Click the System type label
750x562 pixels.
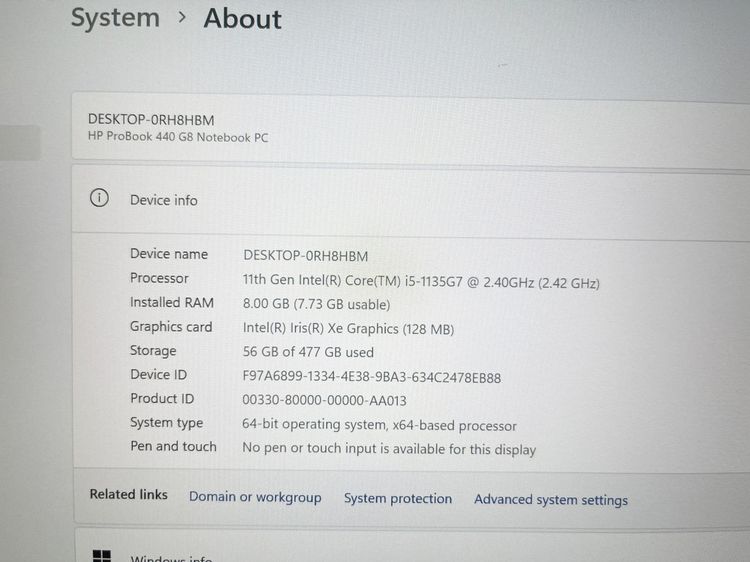[166, 423]
